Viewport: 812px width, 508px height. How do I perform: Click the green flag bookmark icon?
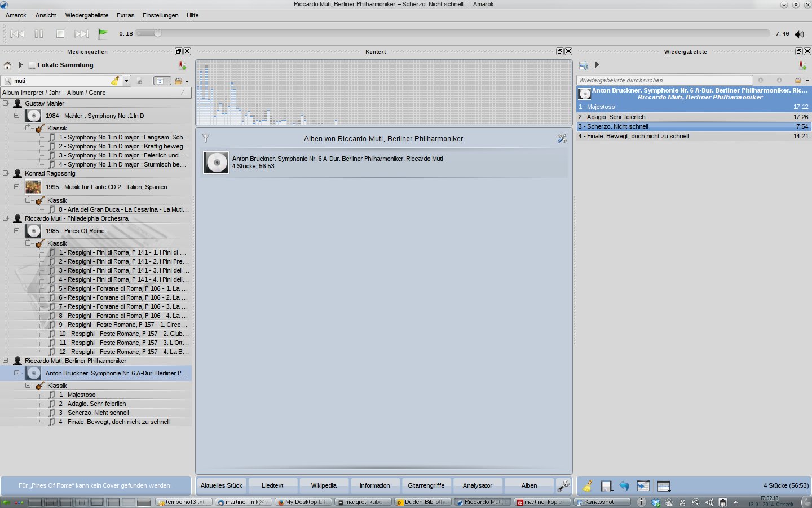103,34
